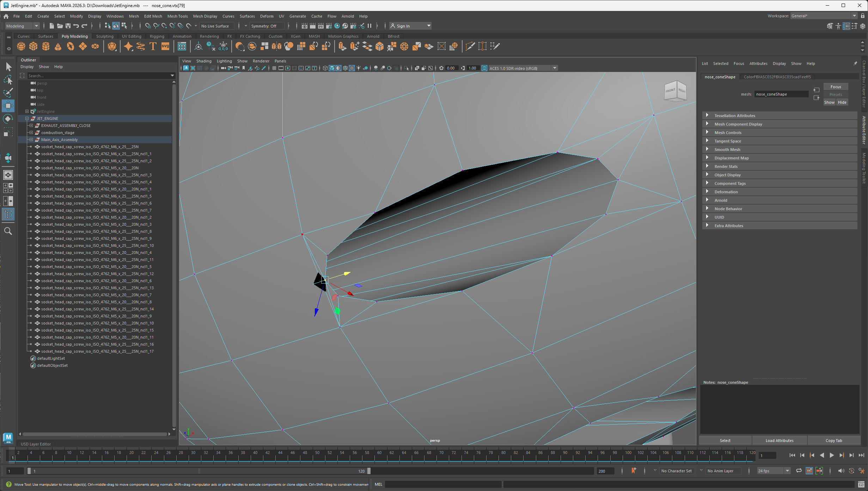The width and height of the screenshot is (868, 491).
Task: Create a polygon sphere from the shelf
Action: 21,46
